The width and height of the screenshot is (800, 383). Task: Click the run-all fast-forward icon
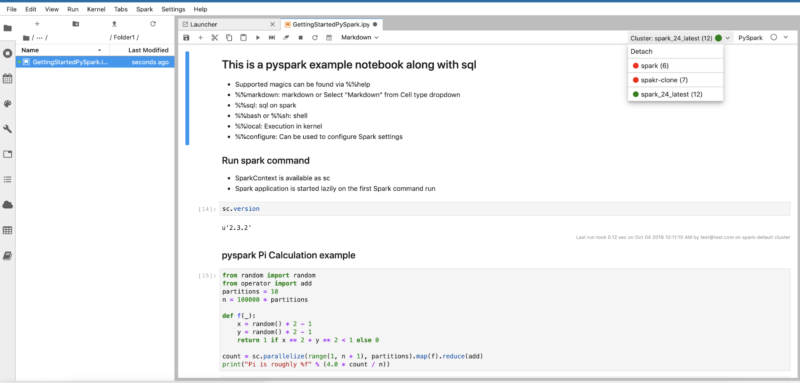click(272, 38)
